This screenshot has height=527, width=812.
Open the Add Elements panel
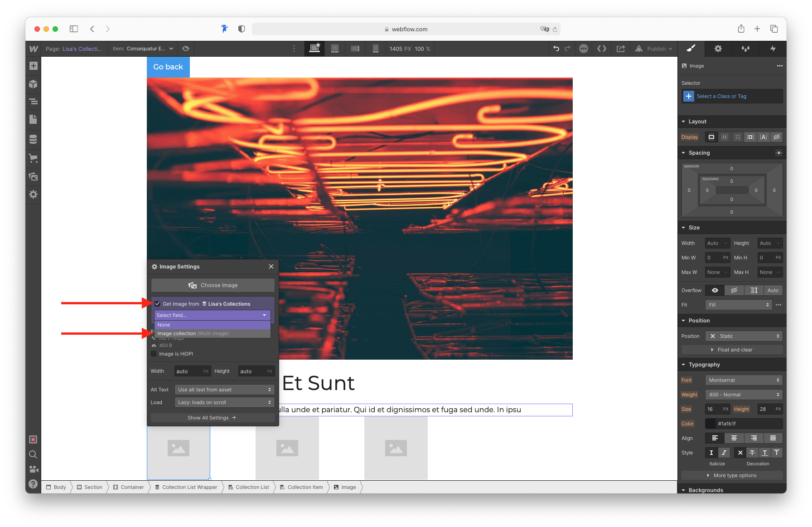[x=33, y=65]
